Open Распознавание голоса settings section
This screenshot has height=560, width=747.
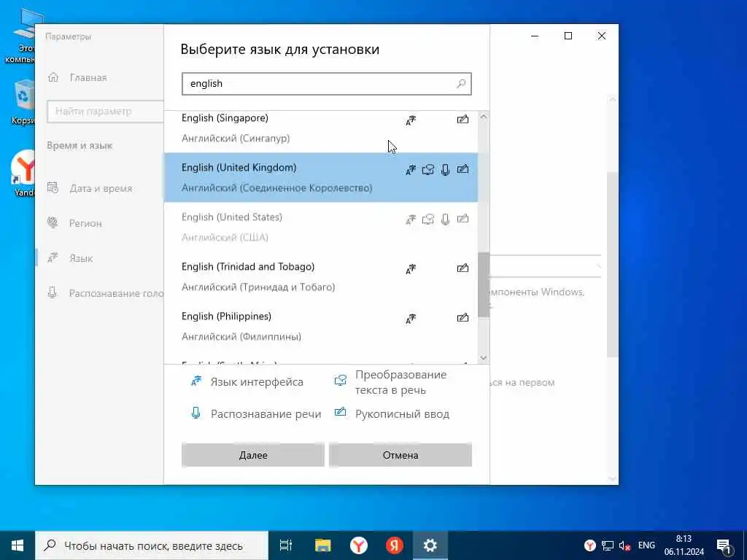[x=116, y=293]
